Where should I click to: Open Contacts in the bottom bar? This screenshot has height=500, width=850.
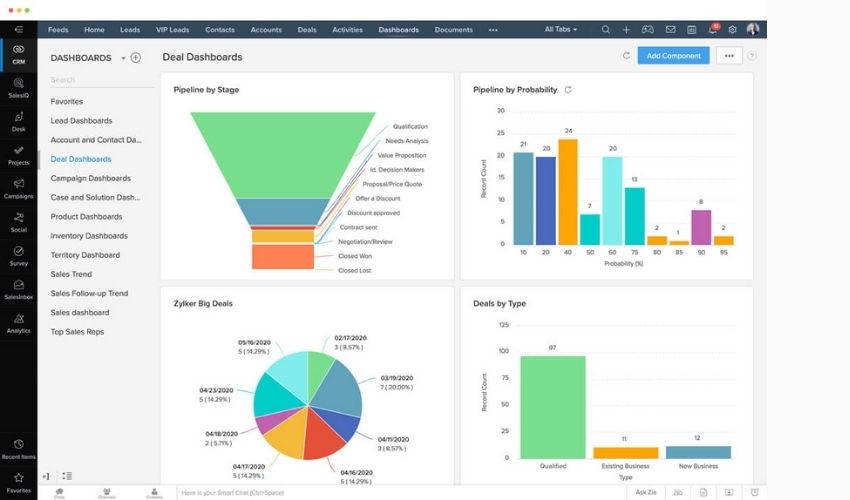point(154,492)
